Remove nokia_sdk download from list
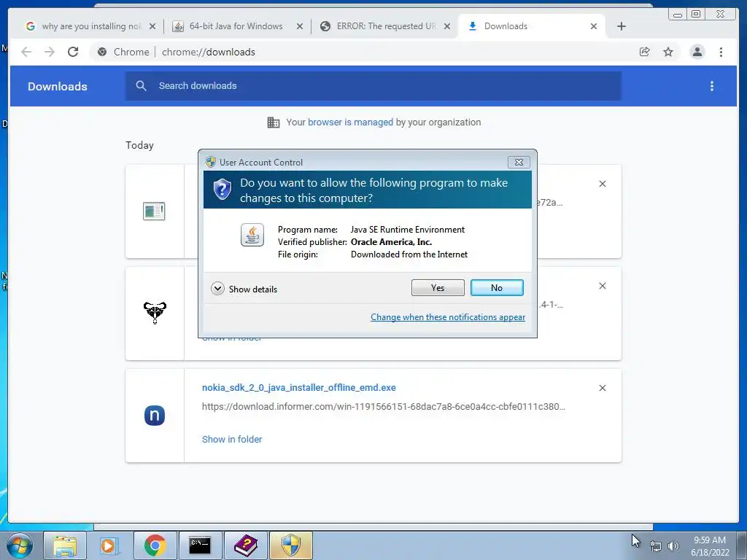The height and width of the screenshot is (560, 747). pos(602,388)
